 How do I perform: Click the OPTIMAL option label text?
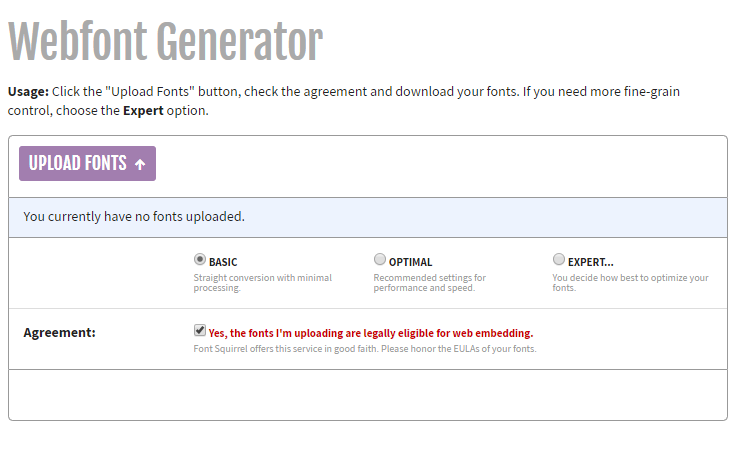click(x=410, y=262)
